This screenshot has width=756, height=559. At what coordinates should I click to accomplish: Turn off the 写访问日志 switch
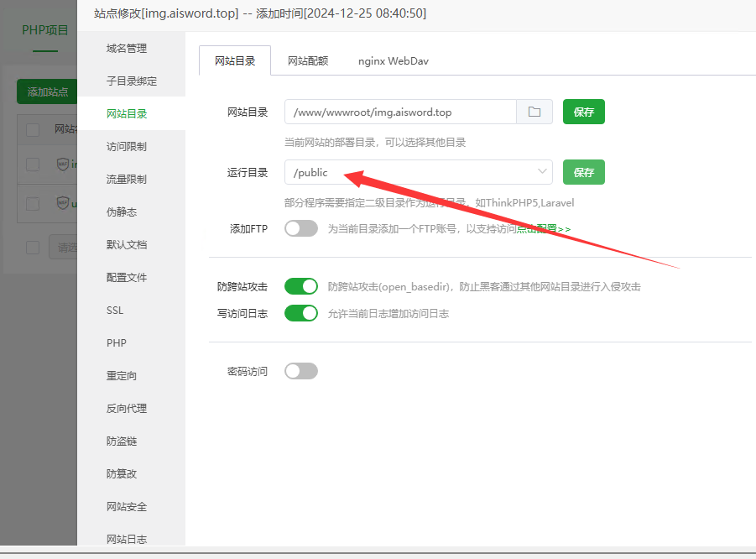pos(301,313)
